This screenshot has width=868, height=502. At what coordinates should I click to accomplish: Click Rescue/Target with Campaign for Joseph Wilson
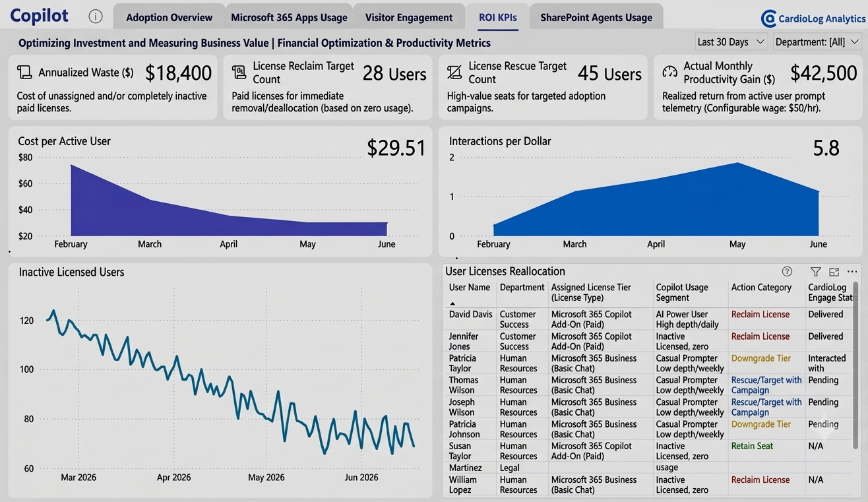(x=766, y=407)
